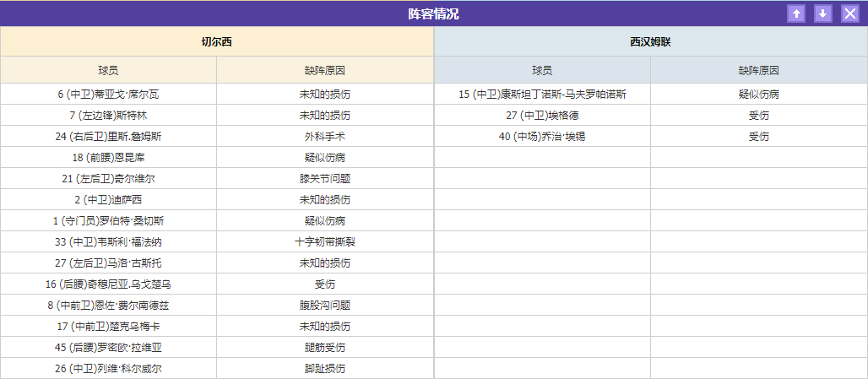Select player 26 (中卫)列维·科尔威尔

tap(108, 369)
